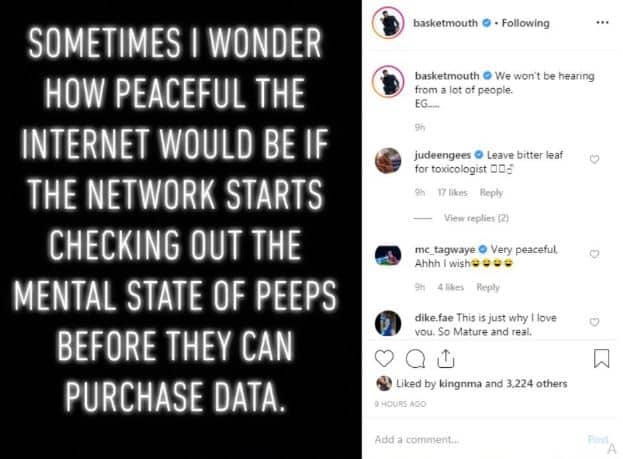Like dike.fae's comment heart

[x=594, y=322]
